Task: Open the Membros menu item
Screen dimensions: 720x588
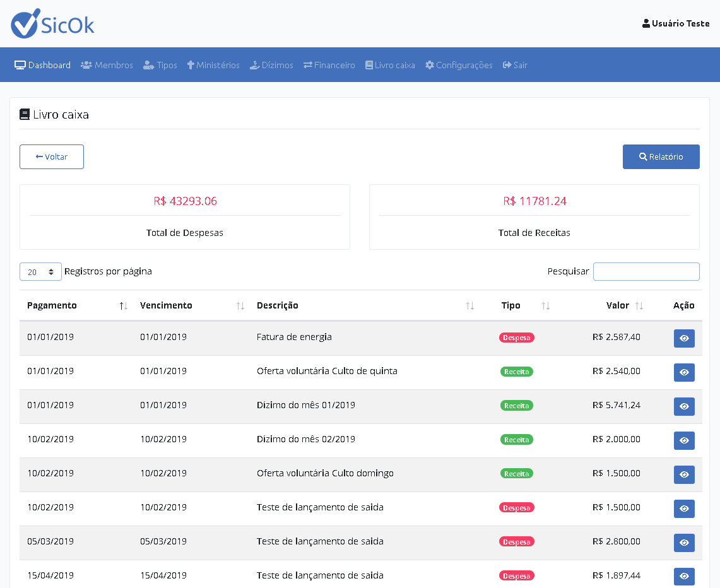Action: 107,65
